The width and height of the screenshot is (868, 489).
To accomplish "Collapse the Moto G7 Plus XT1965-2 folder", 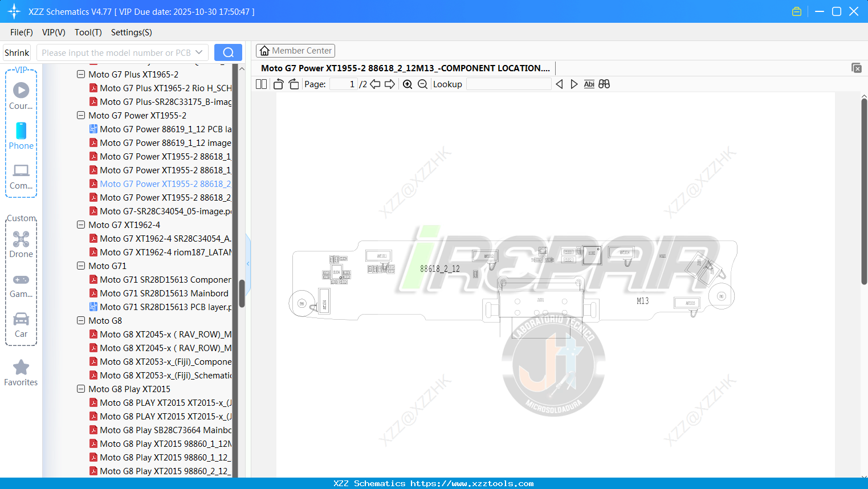I will (x=81, y=74).
